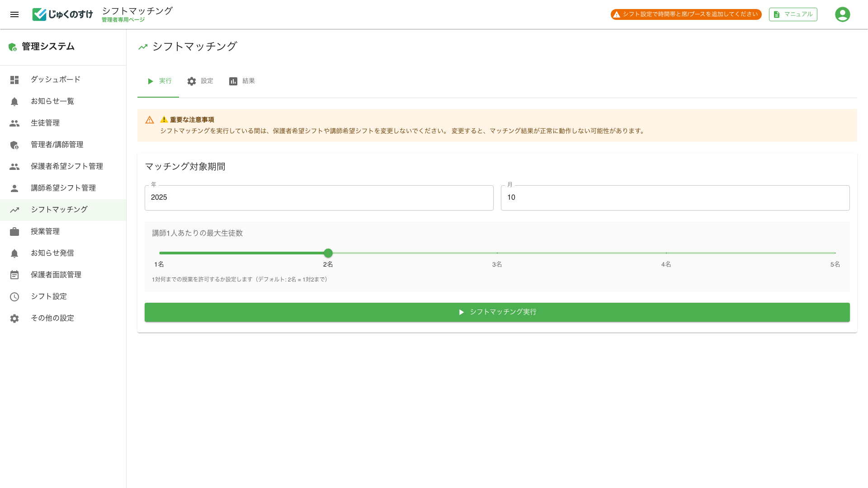Select 保護者希望シフト管理 in the sidebar
The height and width of the screenshot is (488, 868).
click(66, 166)
